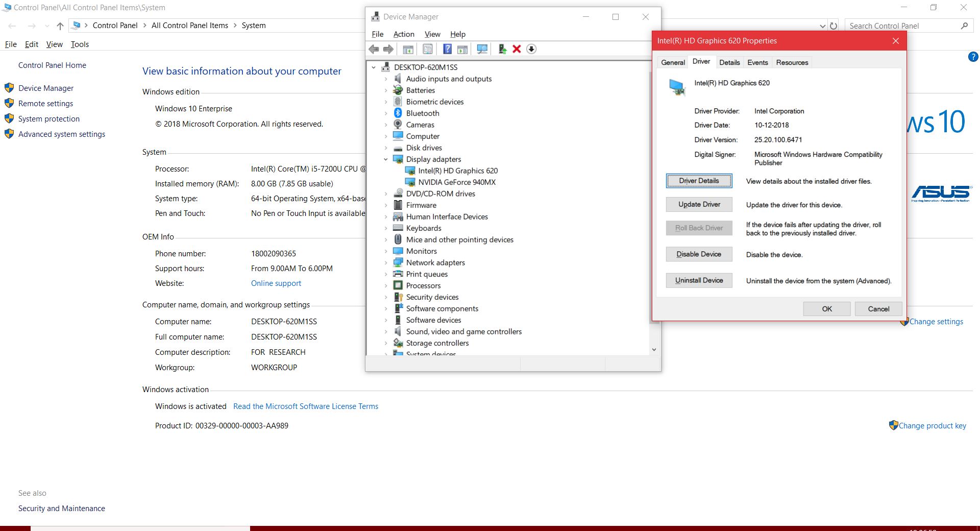Click the Keyboards category icon
980x531 pixels.
398,228
